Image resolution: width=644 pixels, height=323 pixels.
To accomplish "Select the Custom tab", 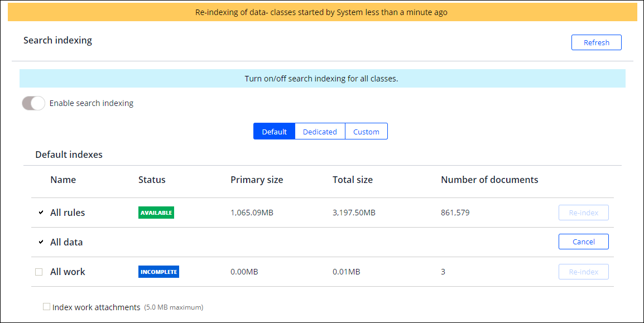I will (x=366, y=132).
